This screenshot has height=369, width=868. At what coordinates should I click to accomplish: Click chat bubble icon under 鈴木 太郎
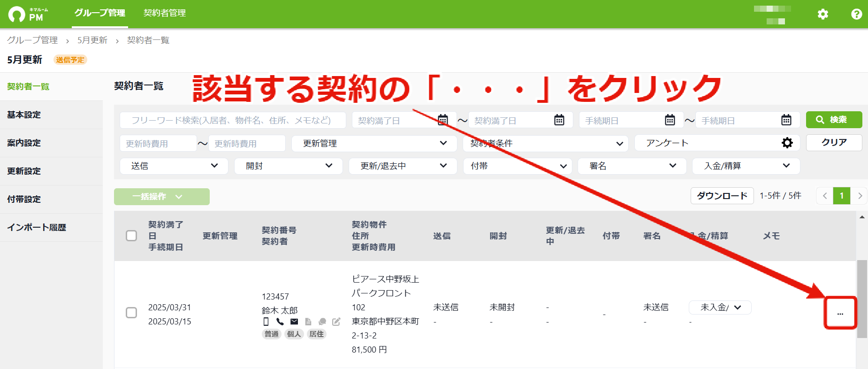coord(322,322)
